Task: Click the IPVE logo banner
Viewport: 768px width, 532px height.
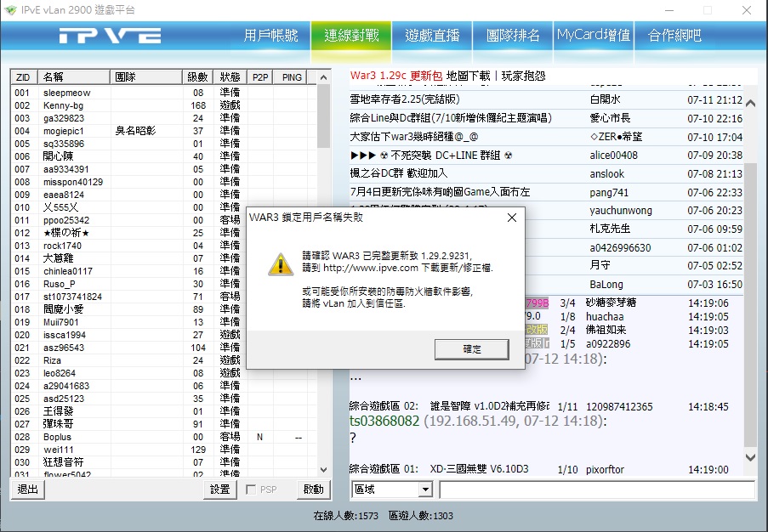Action: pos(111,36)
